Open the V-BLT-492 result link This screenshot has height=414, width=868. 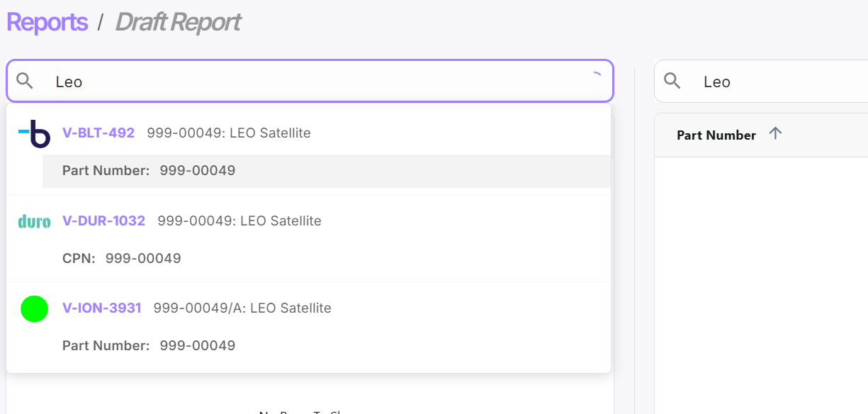point(98,133)
